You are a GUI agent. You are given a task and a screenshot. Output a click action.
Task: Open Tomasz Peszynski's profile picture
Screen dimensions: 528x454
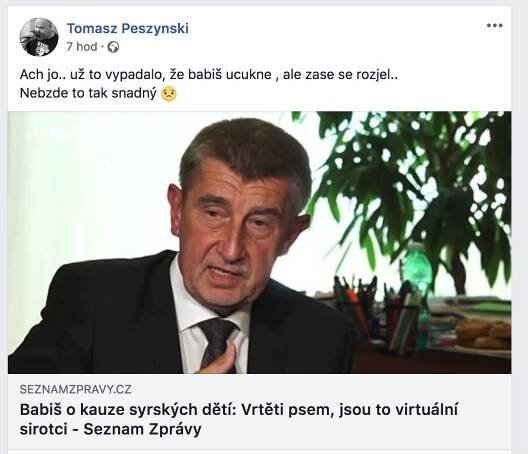[x=39, y=37]
